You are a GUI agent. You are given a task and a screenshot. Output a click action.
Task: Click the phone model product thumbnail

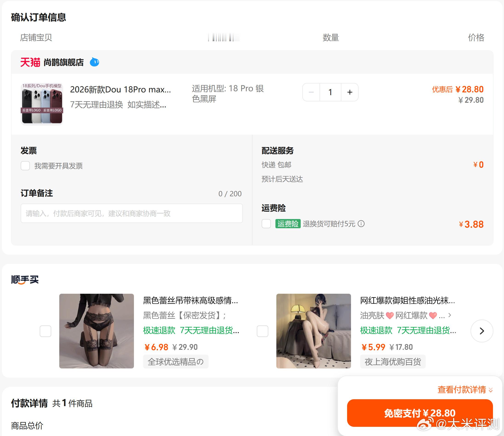[x=42, y=104]
